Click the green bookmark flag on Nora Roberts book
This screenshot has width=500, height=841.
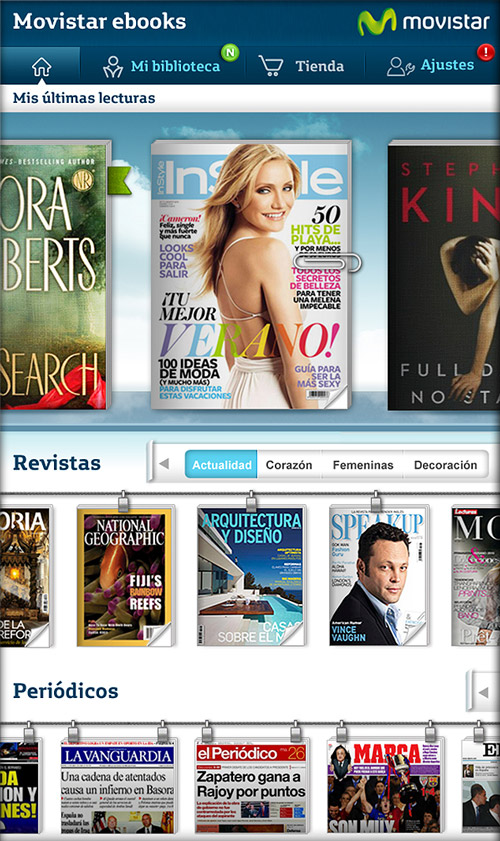tap(119, 180)
